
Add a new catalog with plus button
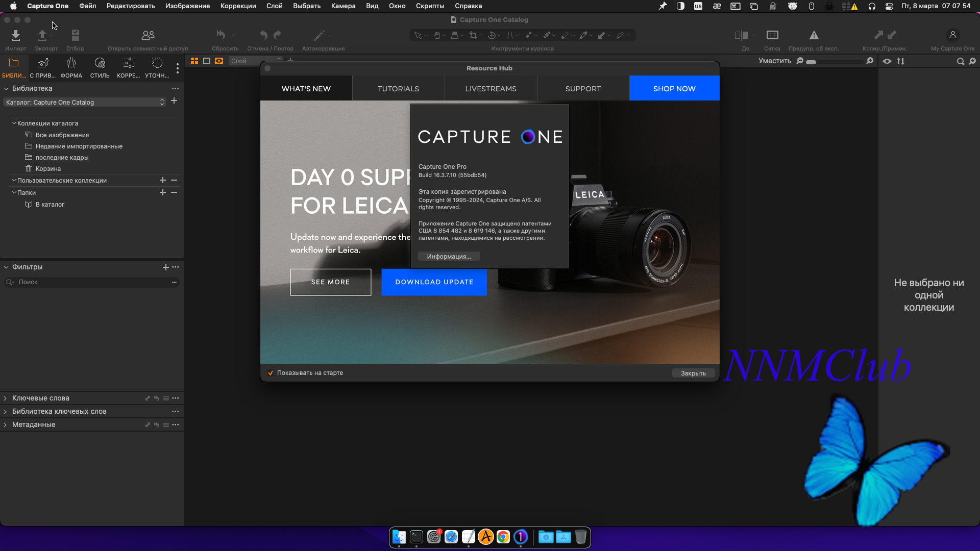[x=174, y=101]
